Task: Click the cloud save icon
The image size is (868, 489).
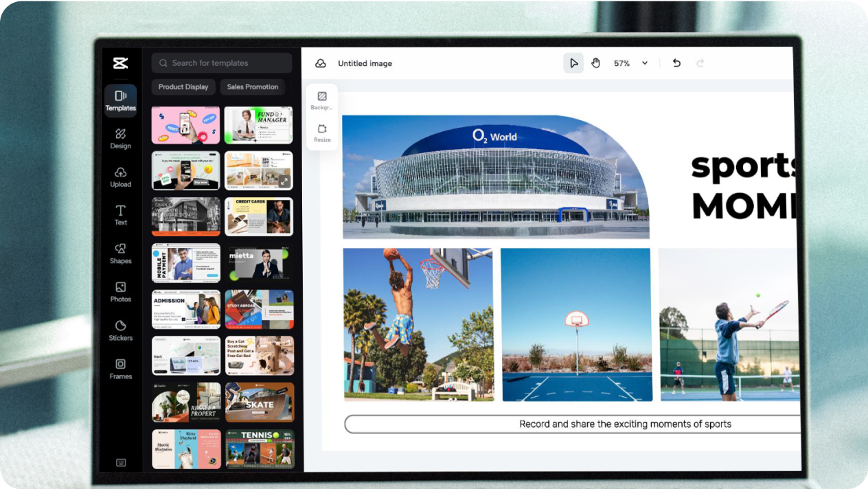Action: [321, 63]
